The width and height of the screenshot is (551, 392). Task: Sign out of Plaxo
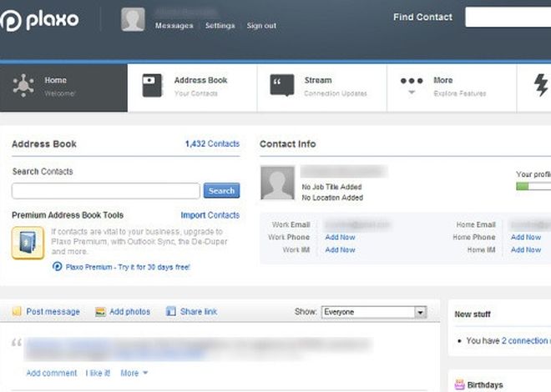click(261, 26)
